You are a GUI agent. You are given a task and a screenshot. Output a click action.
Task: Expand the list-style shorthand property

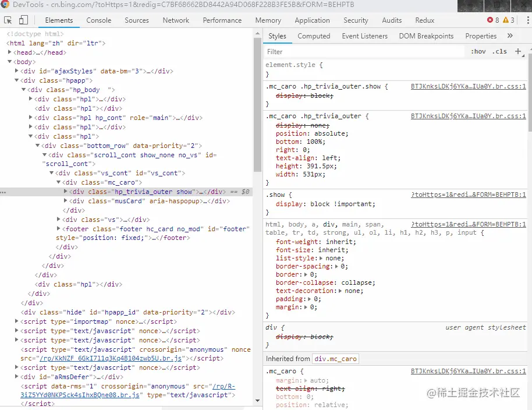pyautogui.click(x=321, y=258)
